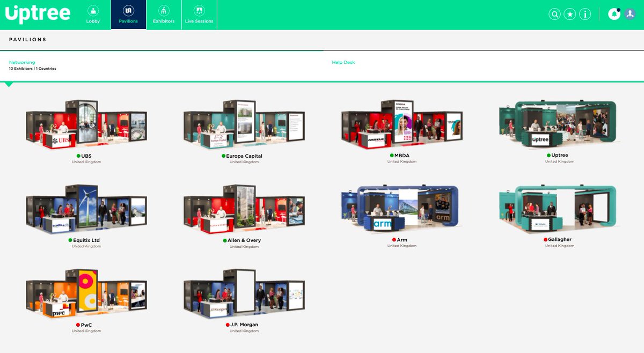Open the J.P. Morgan booth thumbnail
The height and width of the screenshot is (353, 644).
244,294
